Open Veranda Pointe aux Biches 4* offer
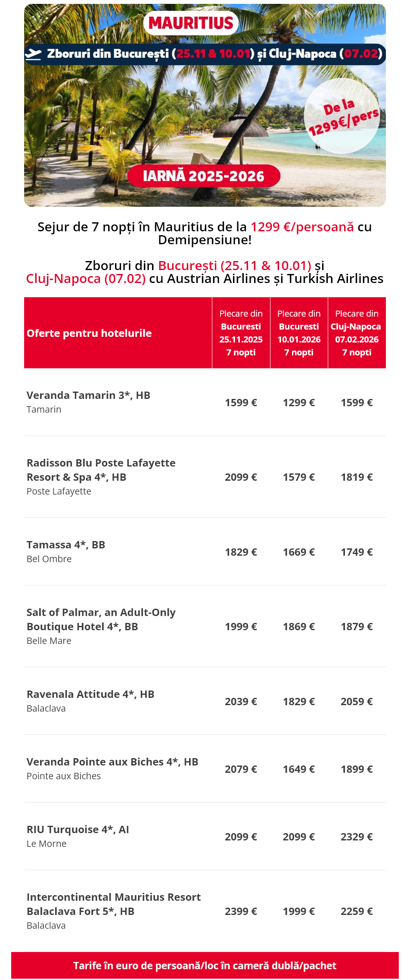 pos(112,762)
